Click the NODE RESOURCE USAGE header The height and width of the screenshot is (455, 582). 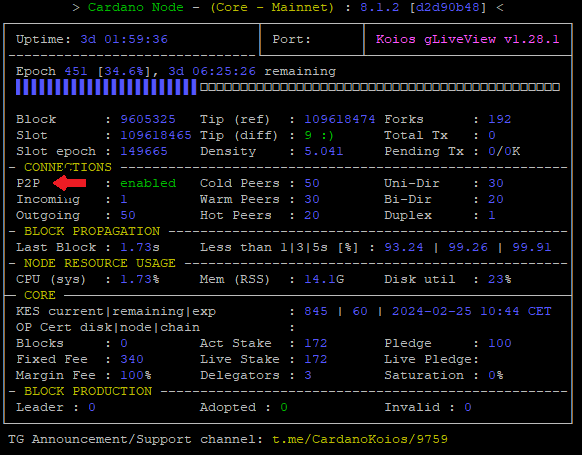(100, 263)
